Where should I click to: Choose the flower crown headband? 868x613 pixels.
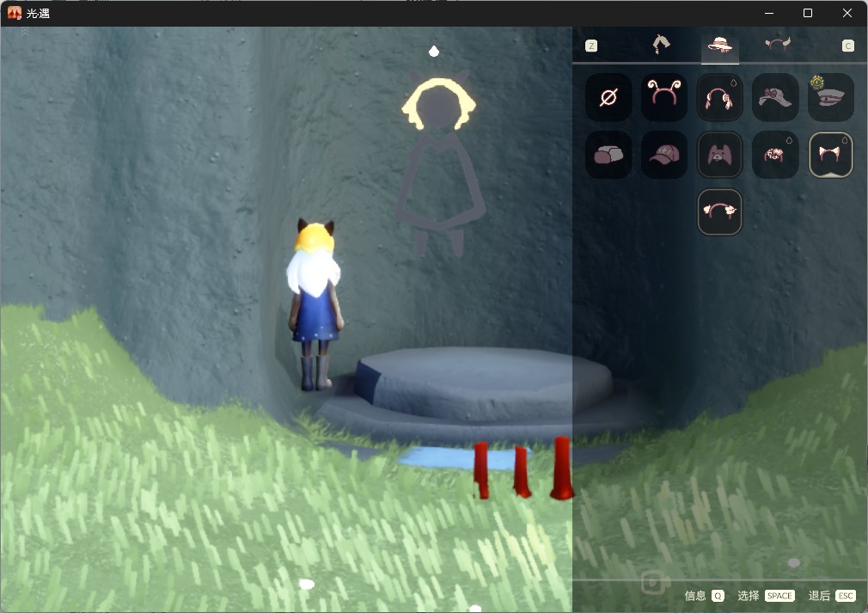(719, 211)
